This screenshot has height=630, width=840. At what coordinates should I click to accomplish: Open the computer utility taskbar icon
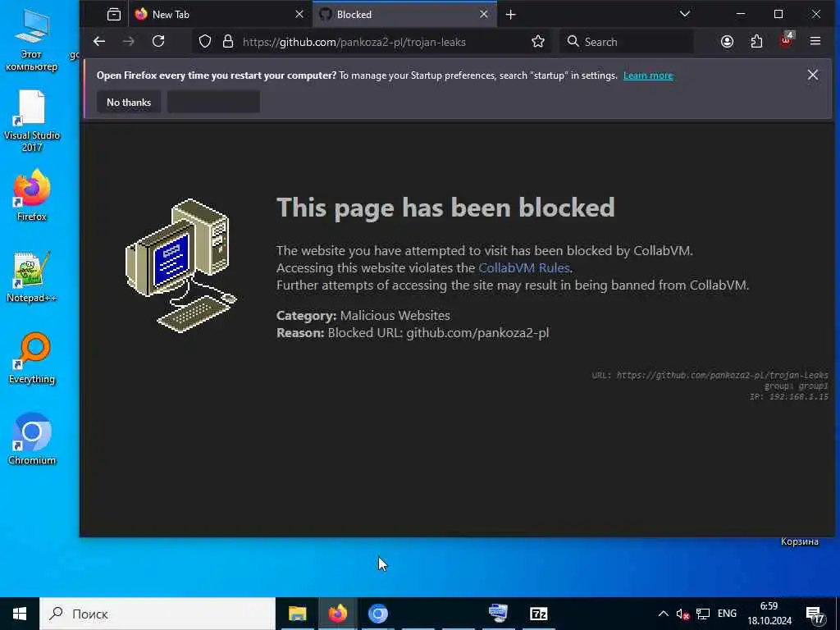tap(498, 614)
